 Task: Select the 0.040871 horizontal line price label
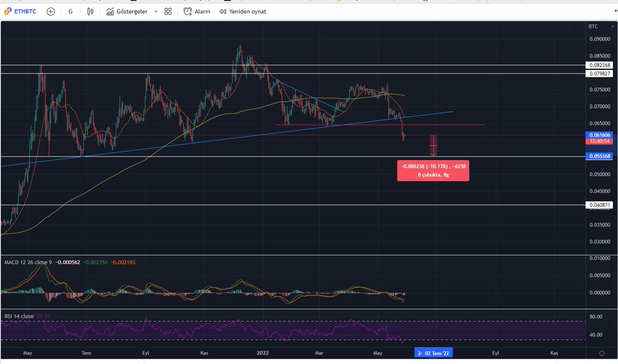click(x=599, y=205)
